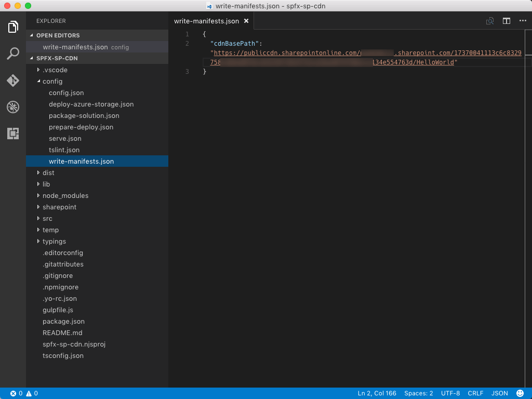Open the cdnBasePath SharePoint URL link
This screenshot has width=532, height=399.
coord(312,52)
